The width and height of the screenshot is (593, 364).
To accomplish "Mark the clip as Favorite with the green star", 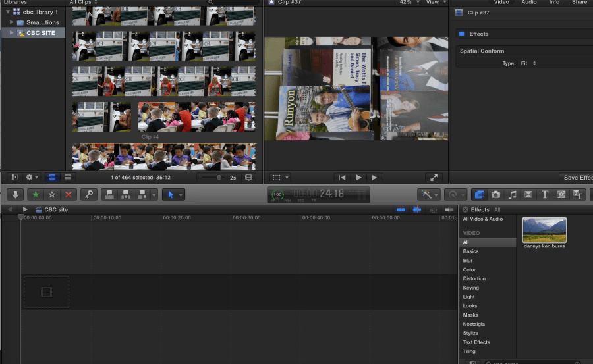I will (x=36, y=195).
